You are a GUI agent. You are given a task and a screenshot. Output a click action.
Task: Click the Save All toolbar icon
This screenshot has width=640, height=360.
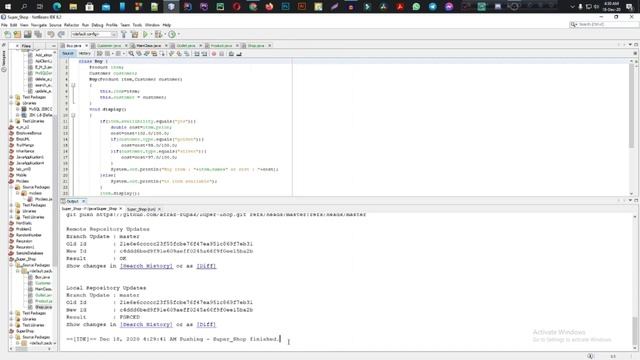(x=38, y=35)
